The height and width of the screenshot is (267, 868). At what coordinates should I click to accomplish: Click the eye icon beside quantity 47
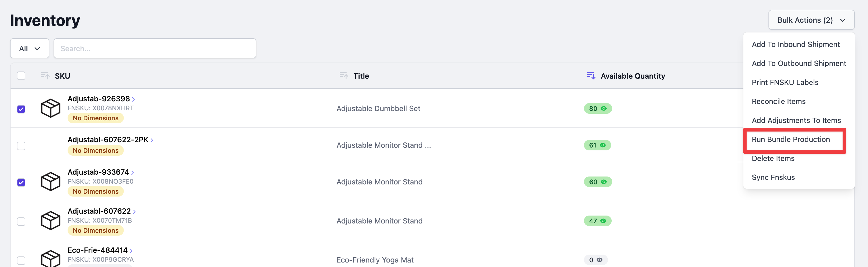(x=603, y=221)
